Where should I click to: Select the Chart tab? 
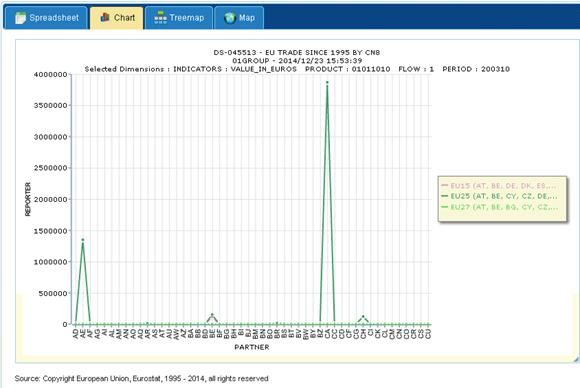coord(117,18)
